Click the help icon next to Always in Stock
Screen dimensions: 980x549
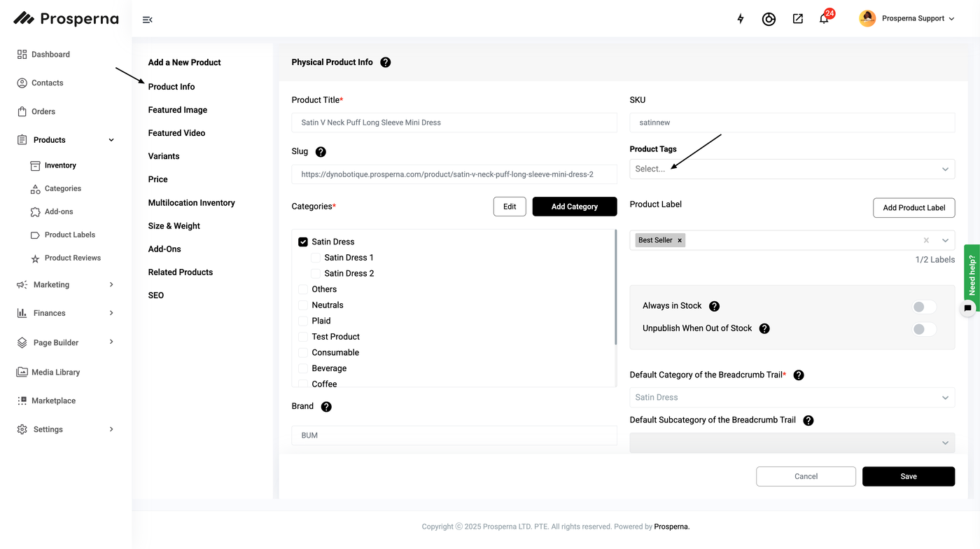pos(714,306)
